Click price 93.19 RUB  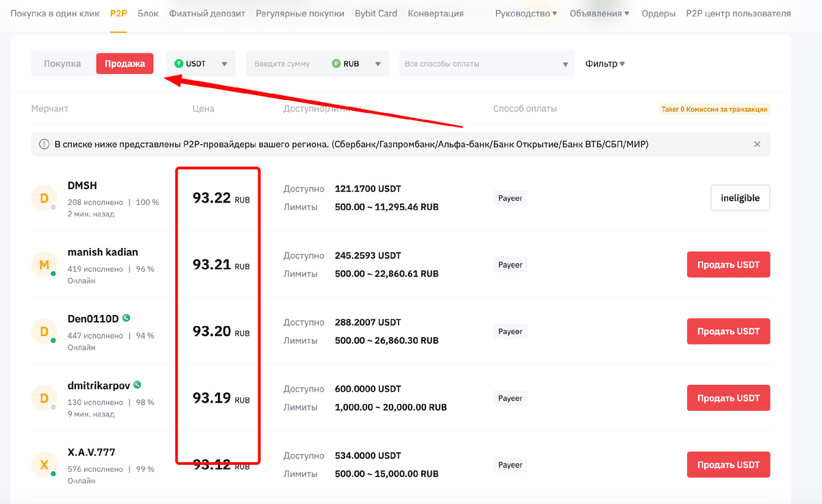pyautogui.click(x=221, y=398)
